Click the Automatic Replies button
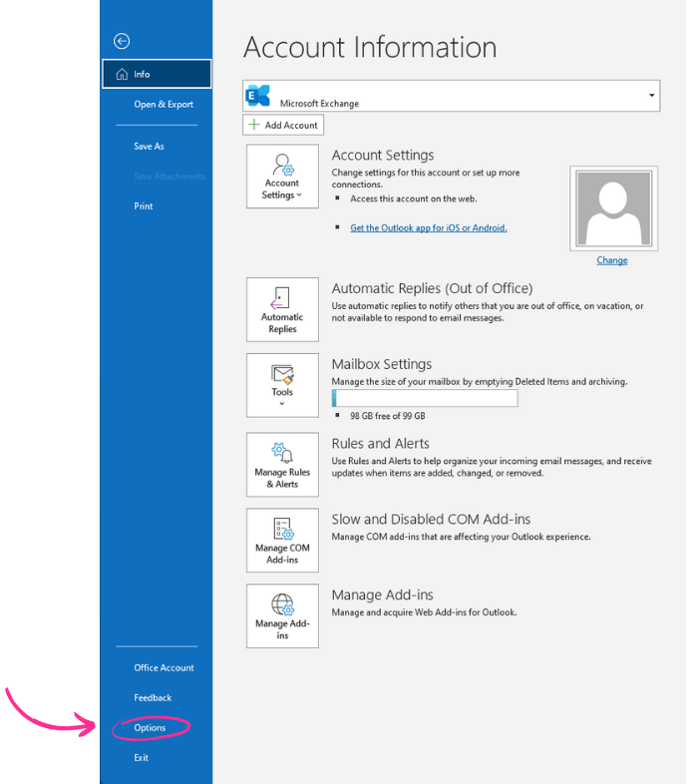 tap(282, 309)
